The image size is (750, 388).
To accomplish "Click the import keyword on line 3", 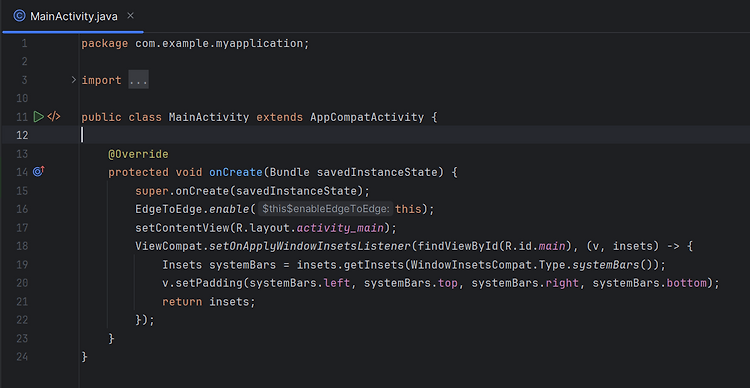I will point(101,80).
